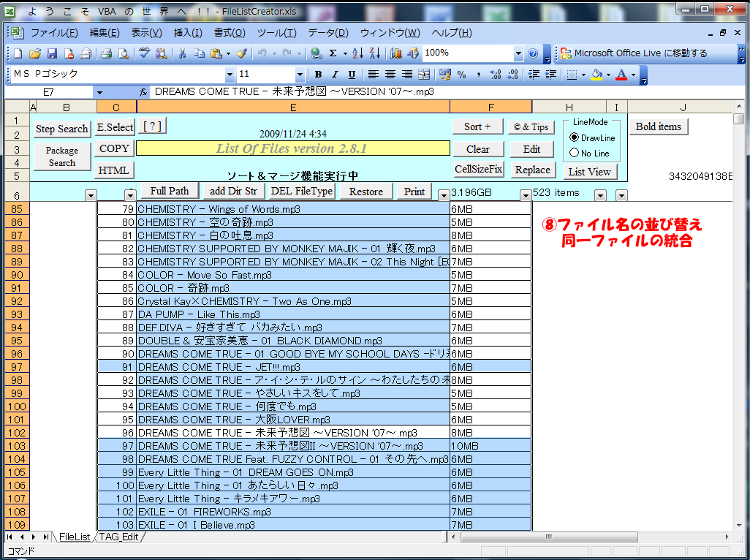
Task: Click the blue question mark Help icon
Action: coord(533,53)
